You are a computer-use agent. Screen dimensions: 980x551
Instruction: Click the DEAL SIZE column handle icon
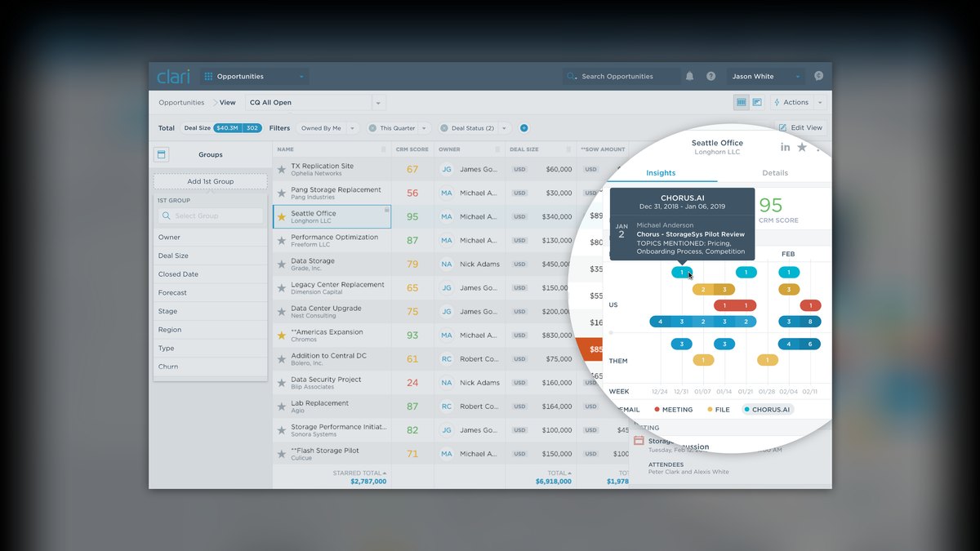569,149
